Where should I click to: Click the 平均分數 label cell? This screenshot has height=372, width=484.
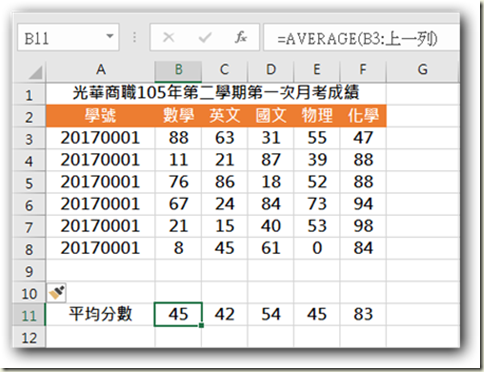[100, 314]
